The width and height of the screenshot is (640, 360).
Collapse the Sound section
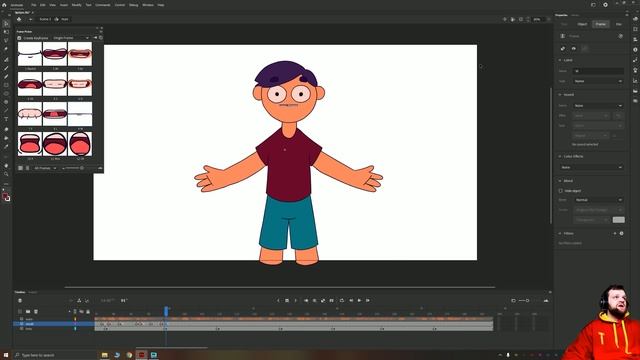tap(560, 94)
